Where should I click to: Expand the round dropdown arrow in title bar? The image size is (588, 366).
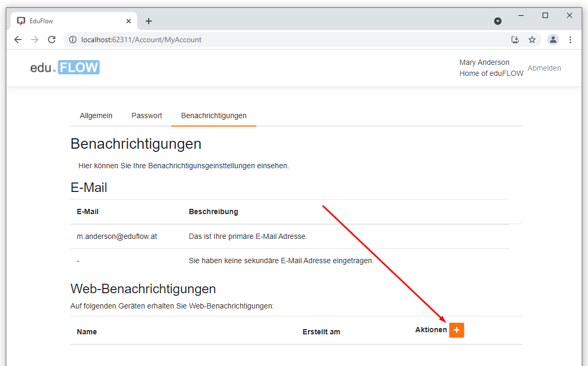click(x=497, y=21)
